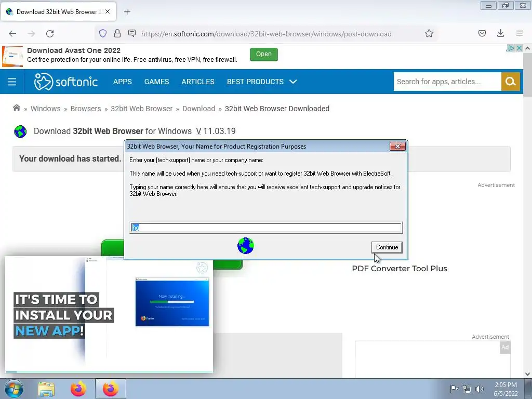532x399 pixels.
Task: Click the home icon in breadcrumb
Action: coord(16,108)
